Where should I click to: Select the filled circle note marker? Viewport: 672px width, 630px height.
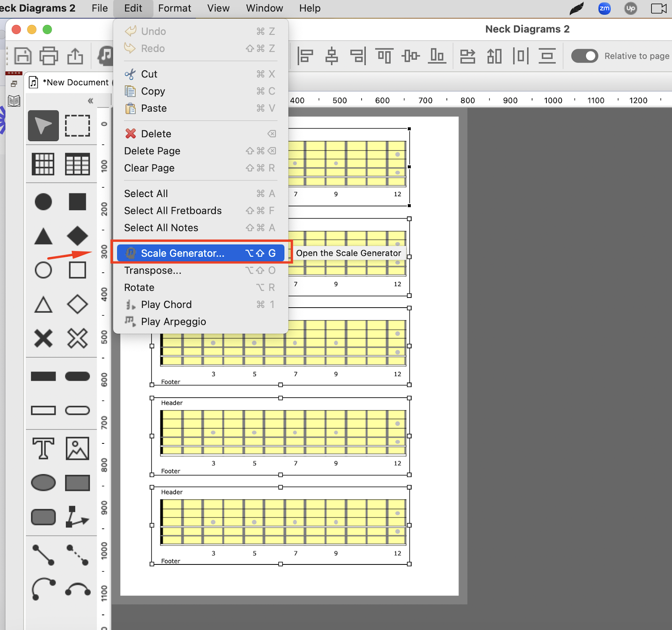click(43, 202)
